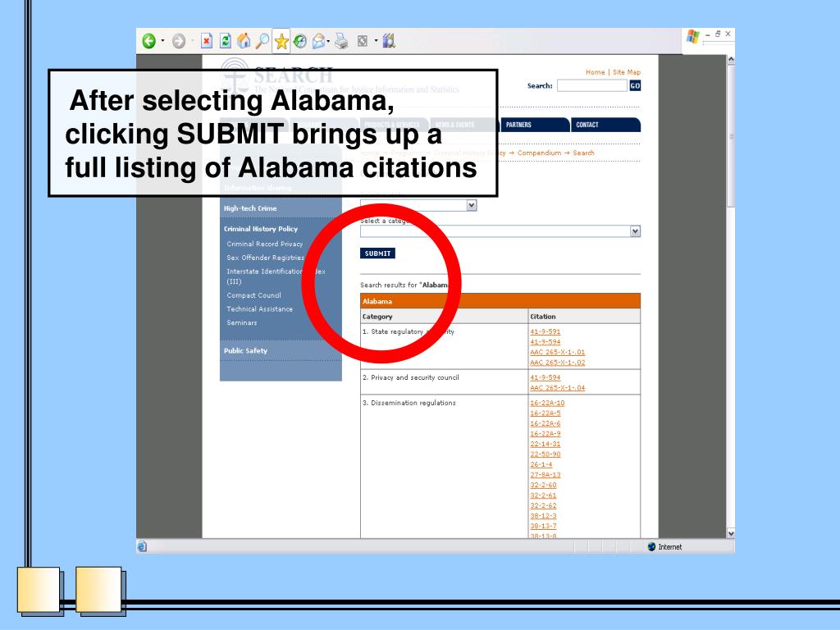Viewport: 840px width, 630px height.
Task: Open the state selection dropdown arrow
Action: tap(472, 205)
